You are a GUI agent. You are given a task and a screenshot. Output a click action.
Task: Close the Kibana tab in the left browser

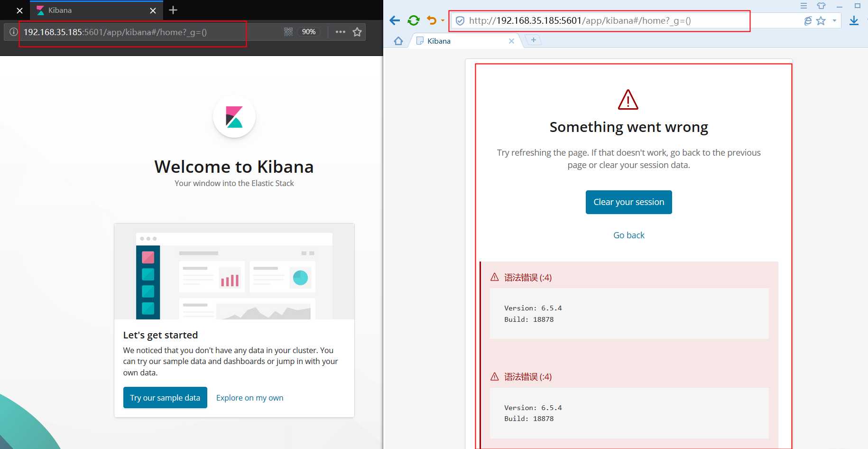153,10
